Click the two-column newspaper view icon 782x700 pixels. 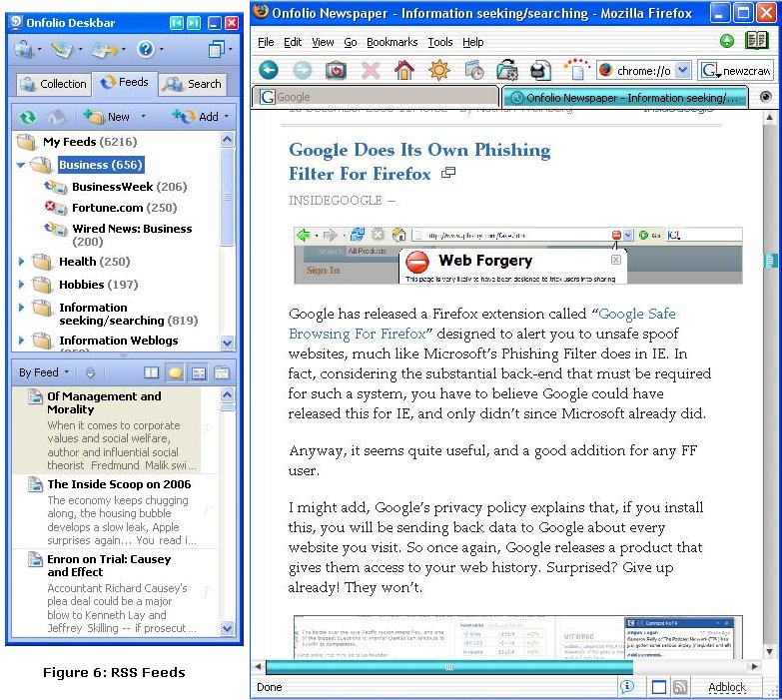[x=151, y=372]
